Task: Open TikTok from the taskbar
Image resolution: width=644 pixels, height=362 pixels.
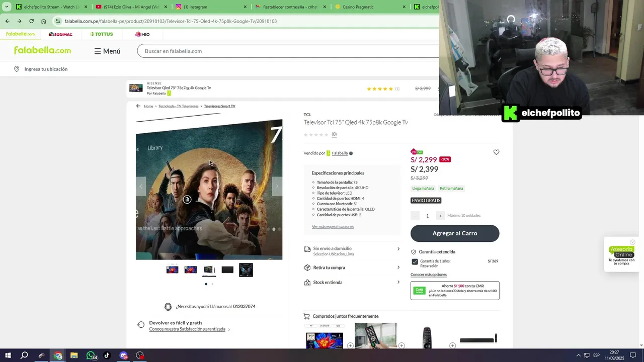Action: [107, 355]
